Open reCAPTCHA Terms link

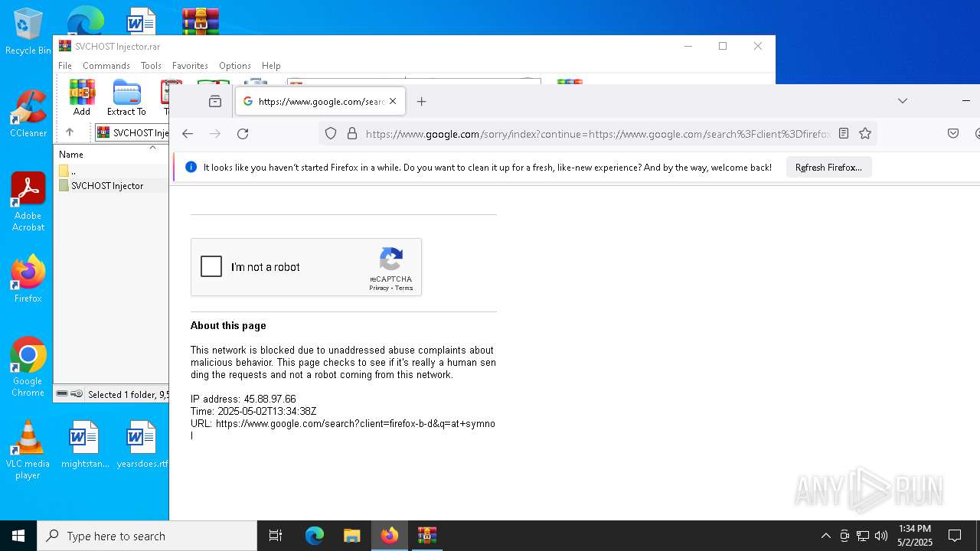tap(404, 288)
